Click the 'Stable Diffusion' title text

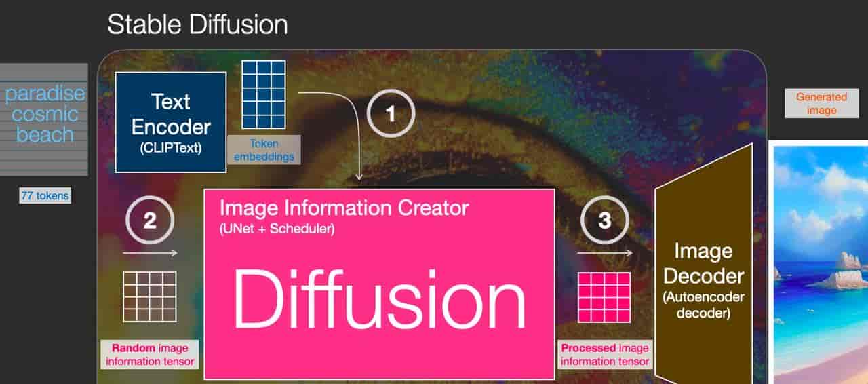197,25
